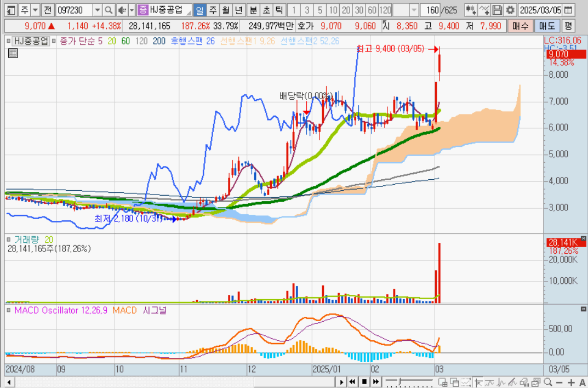Select the 월 monthly period toggle
Image resolution: width=588 pixels, height=388 pixels.
click(225, 10)
